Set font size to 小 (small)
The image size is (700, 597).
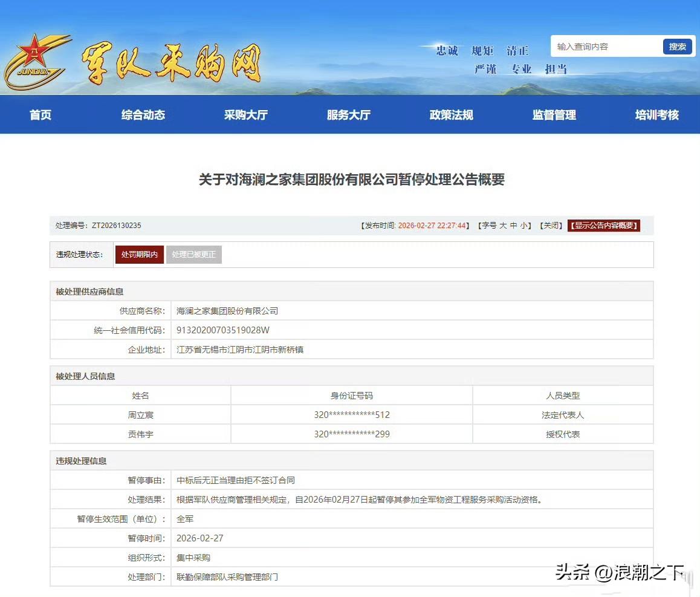[x=523, y=226]
